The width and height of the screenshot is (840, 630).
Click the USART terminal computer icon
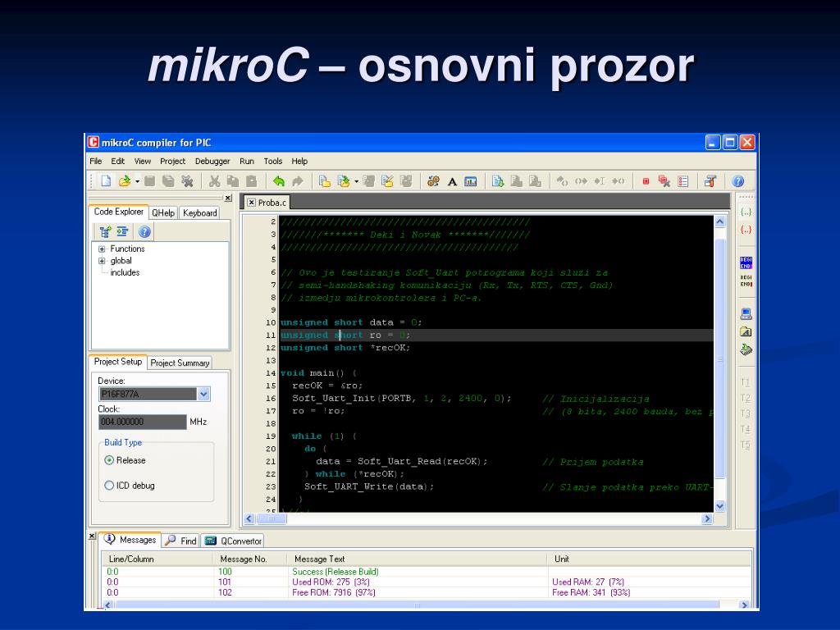coord(746,314)
